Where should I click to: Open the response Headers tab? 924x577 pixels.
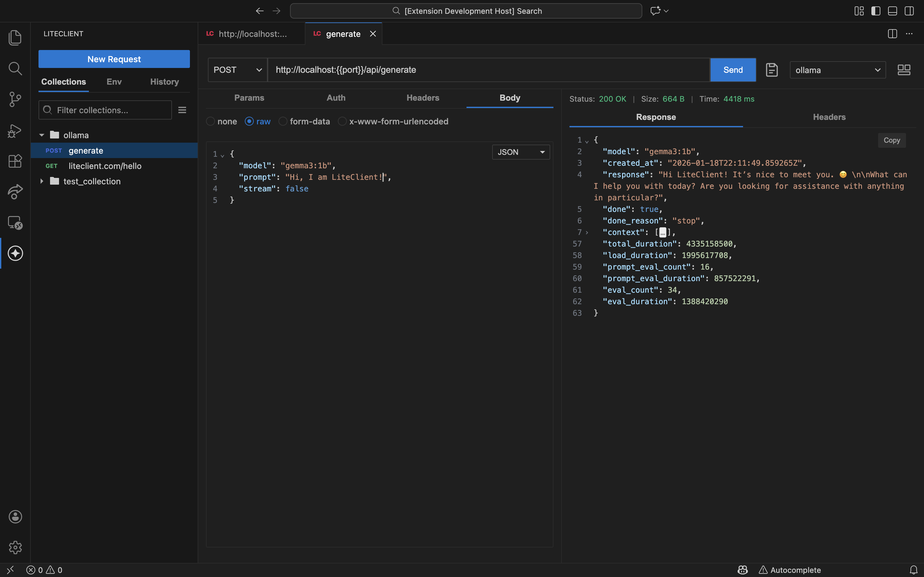pos(829,117)
